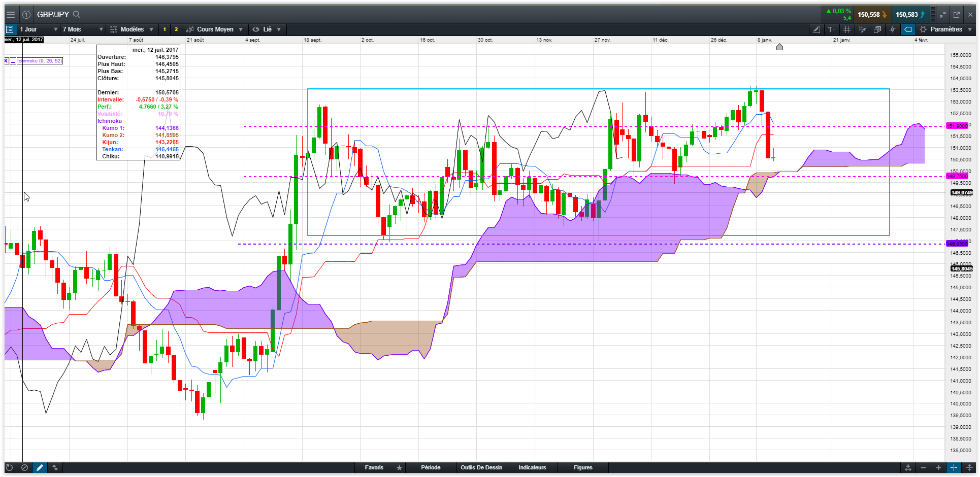Open the Indicateurs tab
The image size is (980, 477).
(532, 468)
